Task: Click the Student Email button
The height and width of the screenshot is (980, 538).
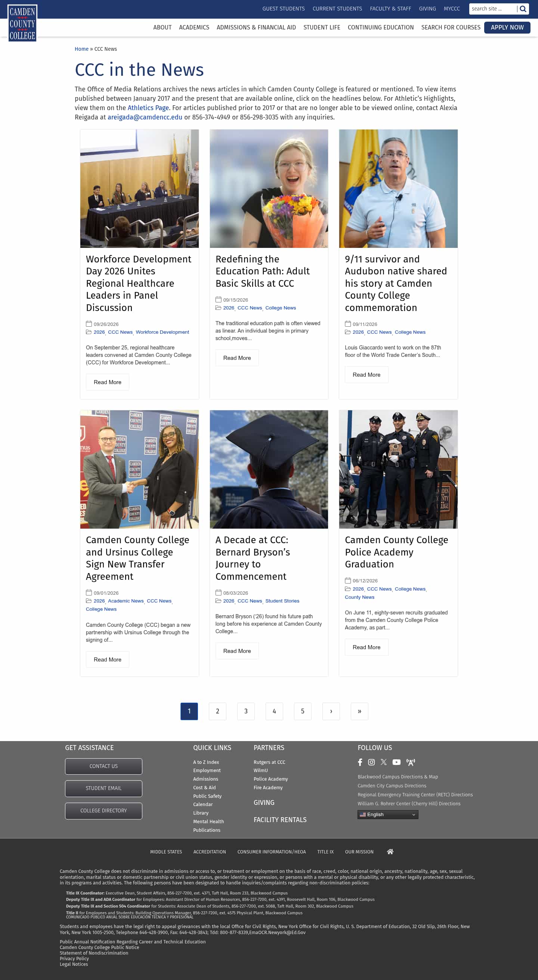Action: [103, 788]
